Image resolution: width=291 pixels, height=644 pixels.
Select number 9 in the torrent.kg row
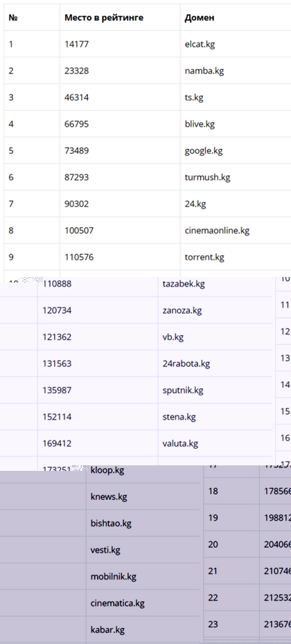(x=11, y=257)
